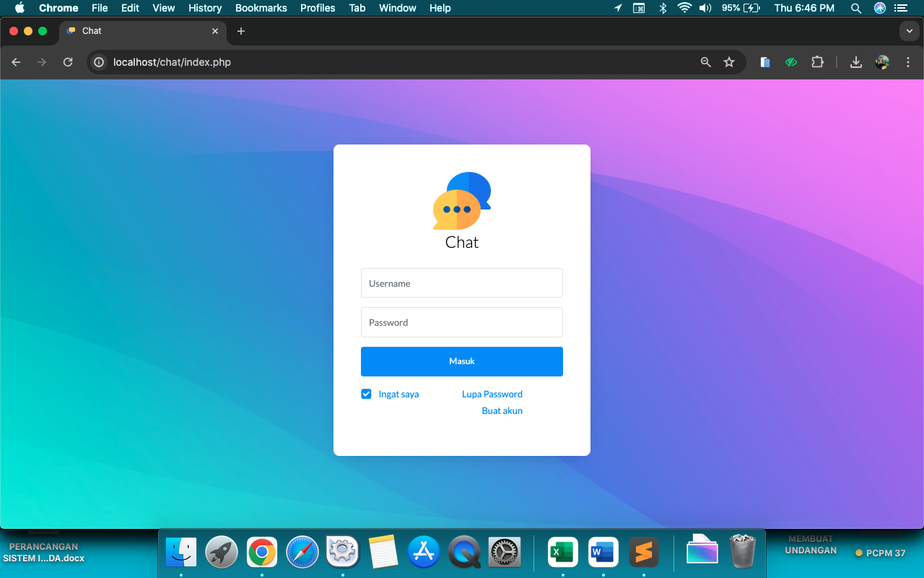924x578 pixels.
Task: Click the Thu 6:46 PM clock
Action: [804, 8]
